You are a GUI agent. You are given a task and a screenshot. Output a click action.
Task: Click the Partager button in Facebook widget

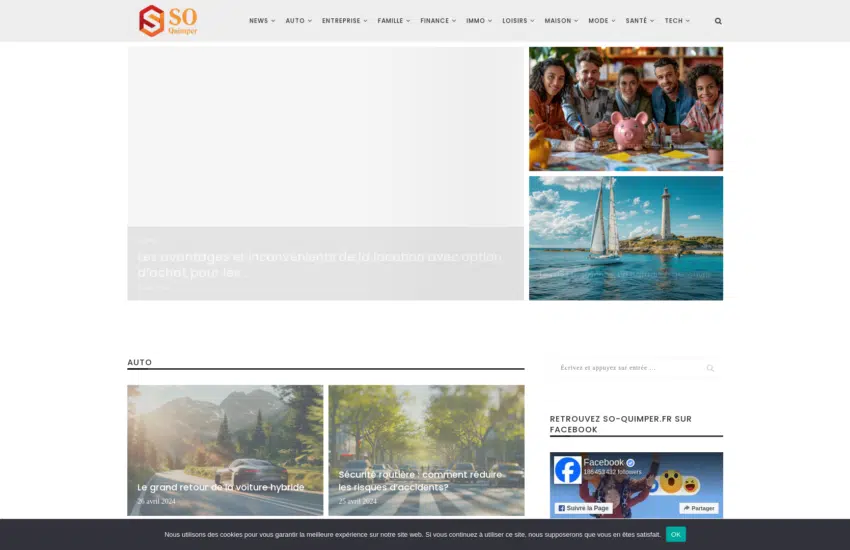(698, 508)
